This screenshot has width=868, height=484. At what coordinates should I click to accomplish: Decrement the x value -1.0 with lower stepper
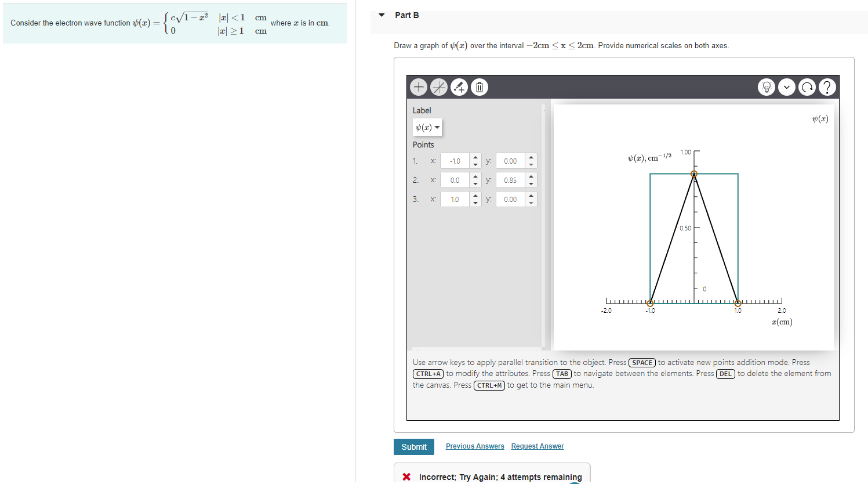pos(476,164)
